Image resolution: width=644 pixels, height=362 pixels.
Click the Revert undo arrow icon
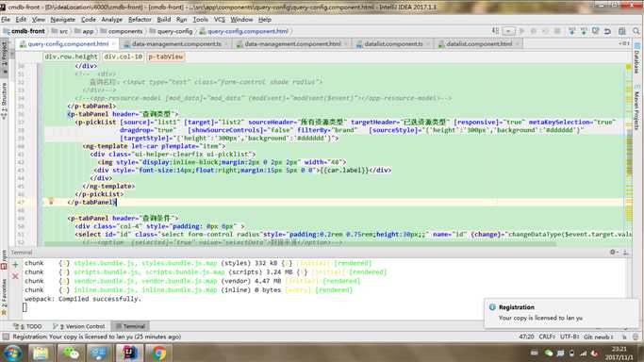point(607,31)
